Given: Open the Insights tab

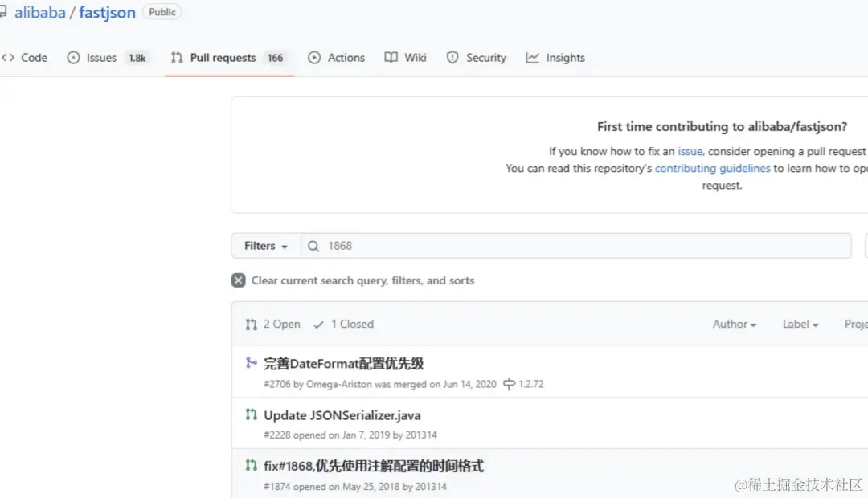Looking at the screenshot, I should click(x=555, y=58).
